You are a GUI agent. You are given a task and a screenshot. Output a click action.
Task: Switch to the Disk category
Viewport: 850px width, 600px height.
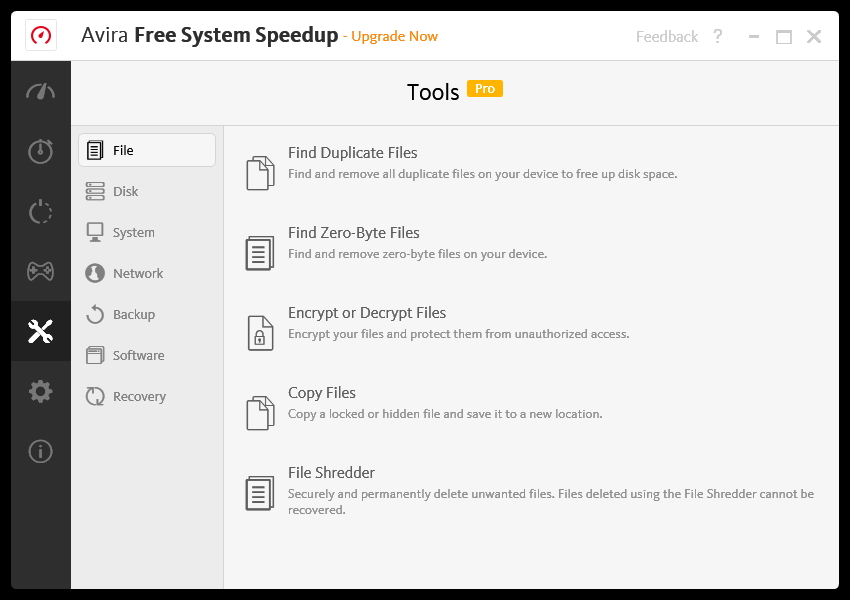click(x=125, y=191)
